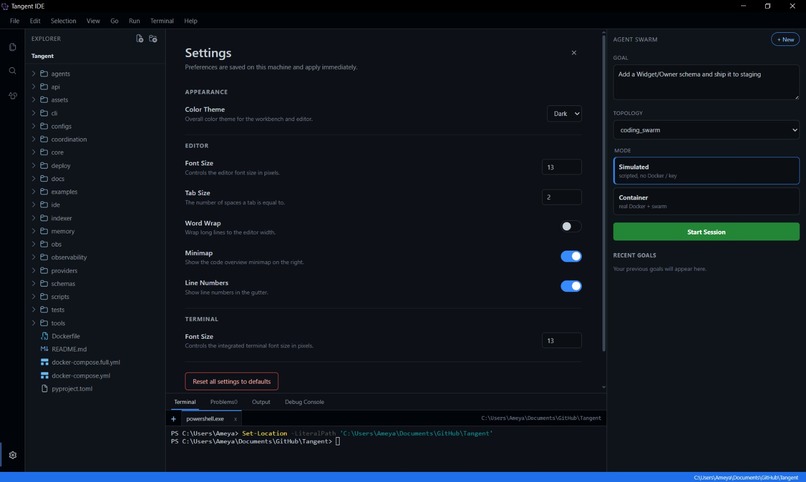Click the Dockerfile file icon
Screen dimensions: 806x482
(44, 336)
